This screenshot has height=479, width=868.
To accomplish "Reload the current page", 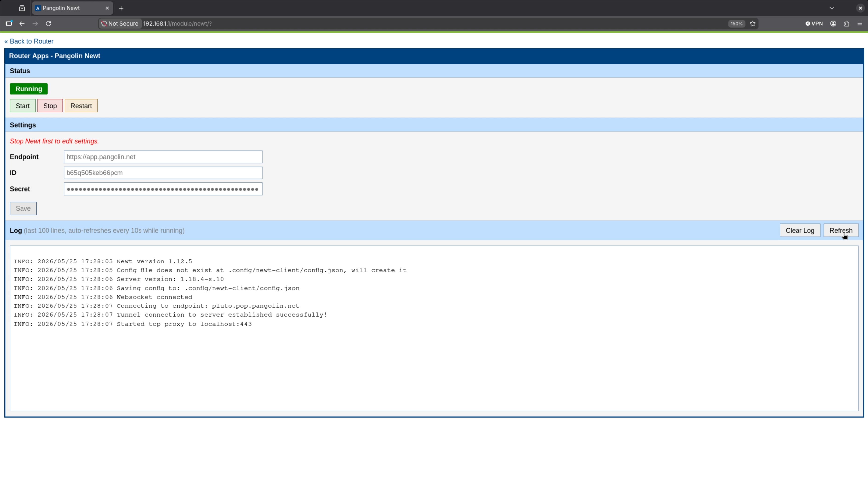I will point(48,23).
